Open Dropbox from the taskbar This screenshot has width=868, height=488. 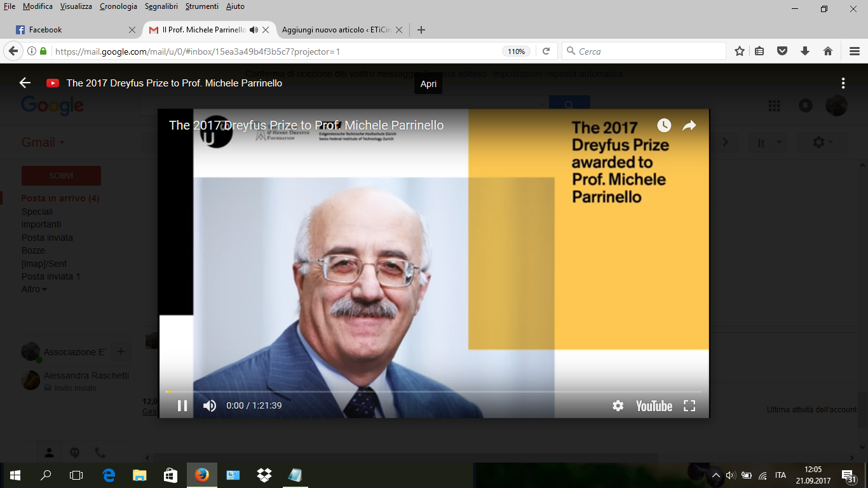pyautogui.click(x=264, y=475)
